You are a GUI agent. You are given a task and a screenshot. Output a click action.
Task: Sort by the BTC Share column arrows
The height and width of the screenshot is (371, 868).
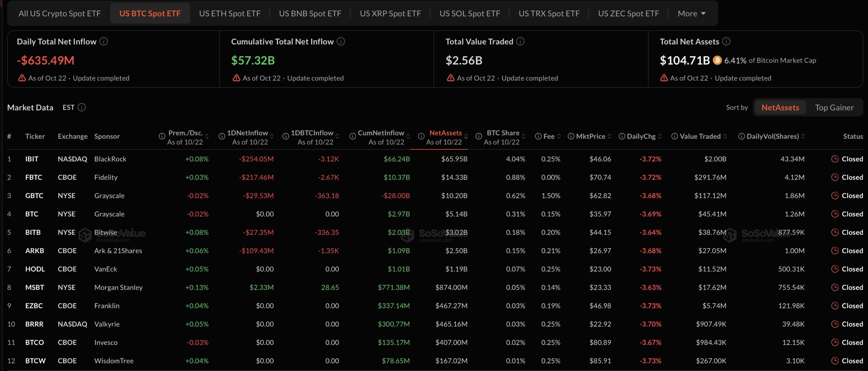pyautogui.click(x=524, y=136)
